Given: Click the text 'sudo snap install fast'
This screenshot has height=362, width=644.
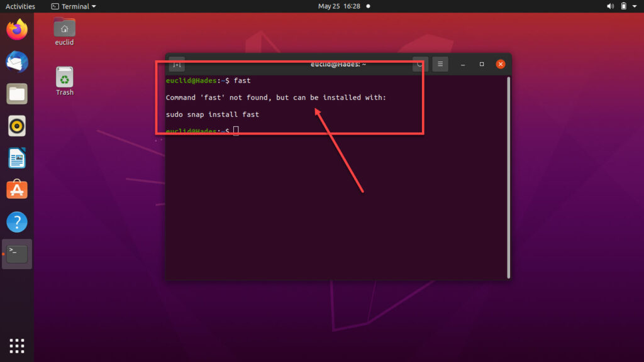Looking at the screenshot, I should 213,114.
